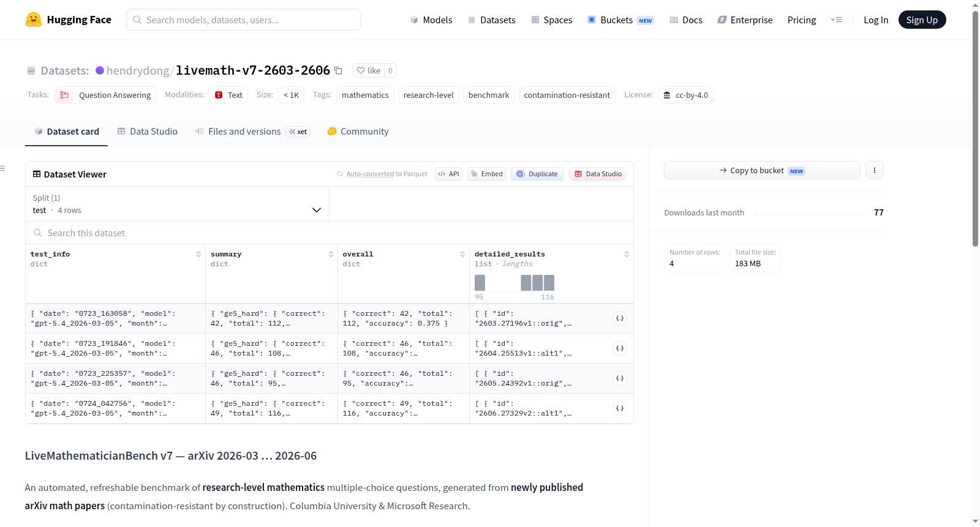Click the summary cell with "correct": 42

pos(271,318)
